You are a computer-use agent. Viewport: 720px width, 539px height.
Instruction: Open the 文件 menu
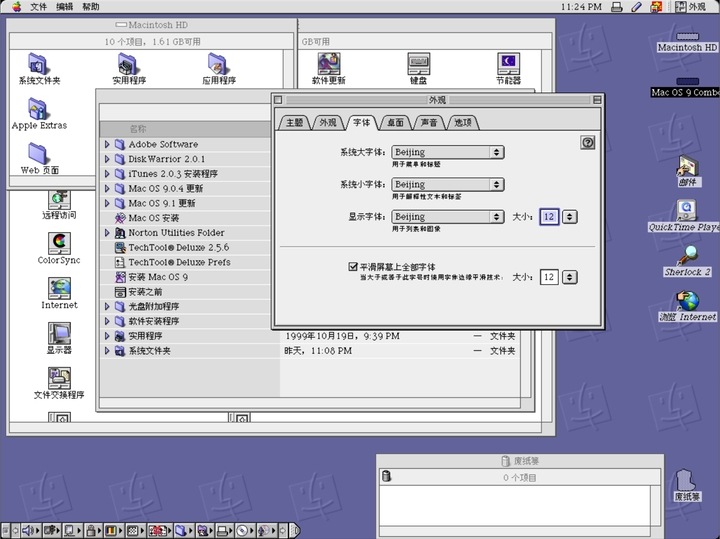(x=39, y=6)
